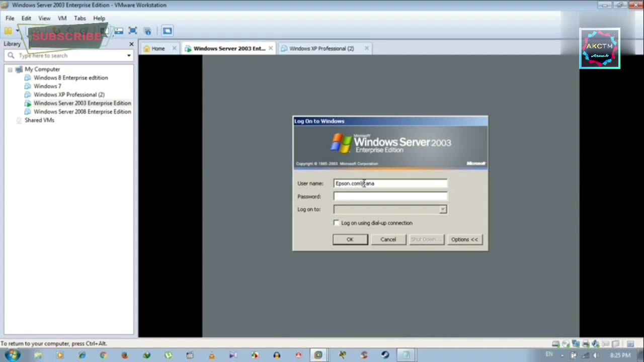The image size is (644, 362).
Task: Click the message log icon in status bar
Action: pyautogui.click(x=630, y=344)
